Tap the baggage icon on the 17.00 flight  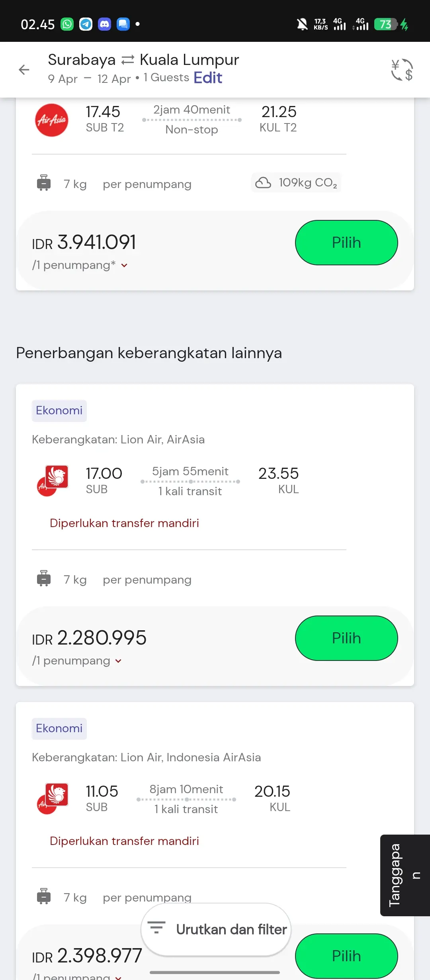click(44, 578)
